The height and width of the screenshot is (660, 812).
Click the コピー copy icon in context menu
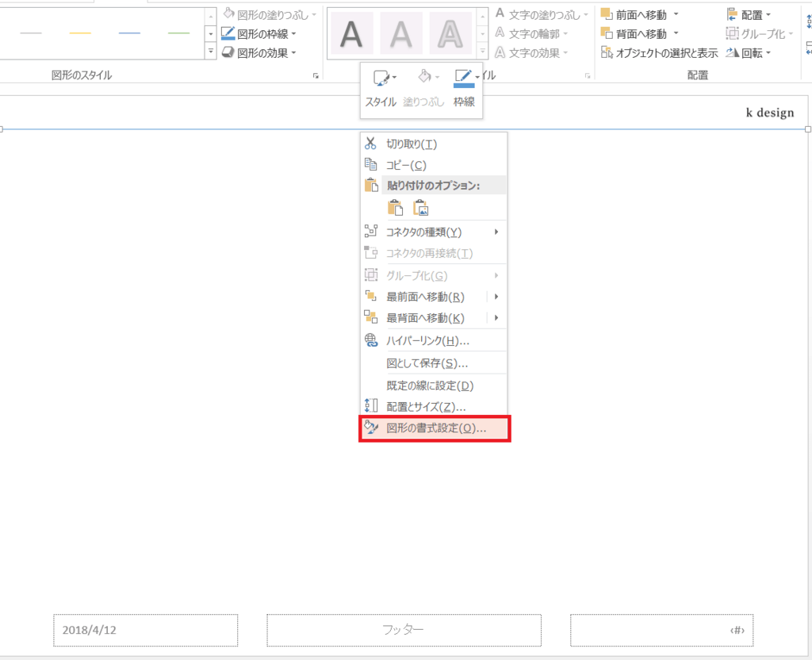[x=371, y=165]
